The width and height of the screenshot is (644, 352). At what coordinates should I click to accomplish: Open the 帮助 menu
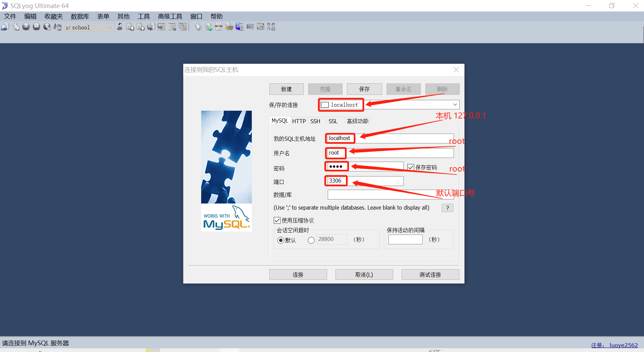(x=217, y=17)
